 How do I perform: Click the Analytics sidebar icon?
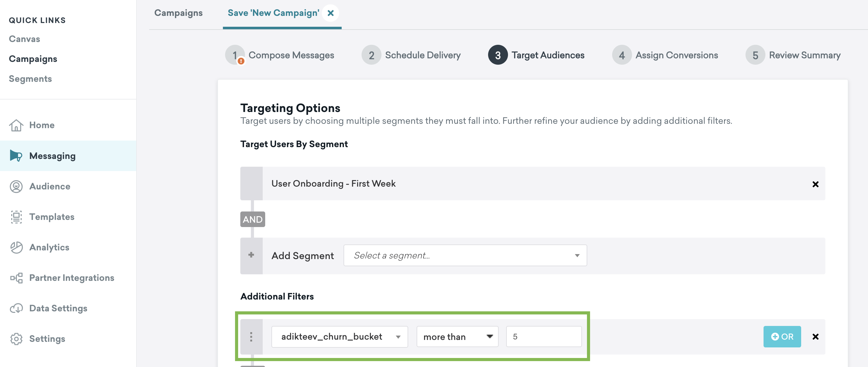(x=16, y=247)
